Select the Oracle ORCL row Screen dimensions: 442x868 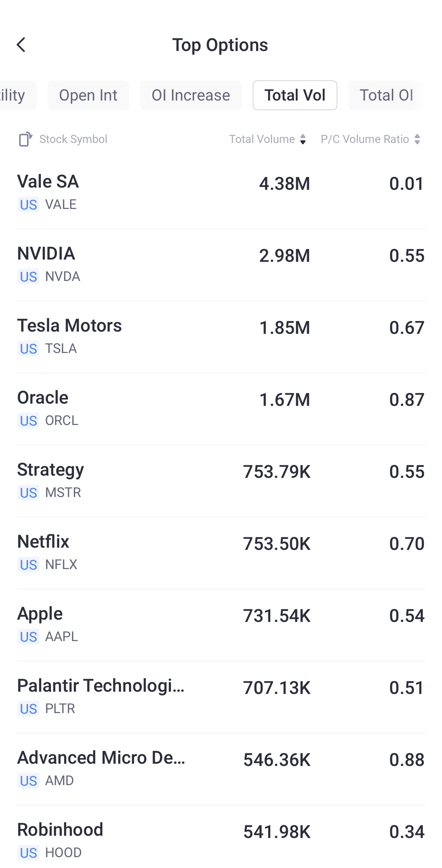[221, 408]
